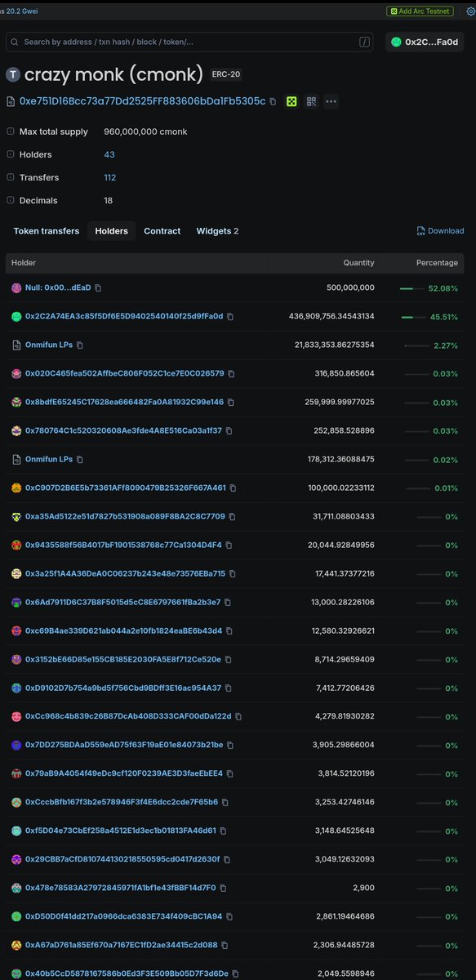Click the crazy monk (cmonk) token title
The image size is (476, 980).
(113, 74)
